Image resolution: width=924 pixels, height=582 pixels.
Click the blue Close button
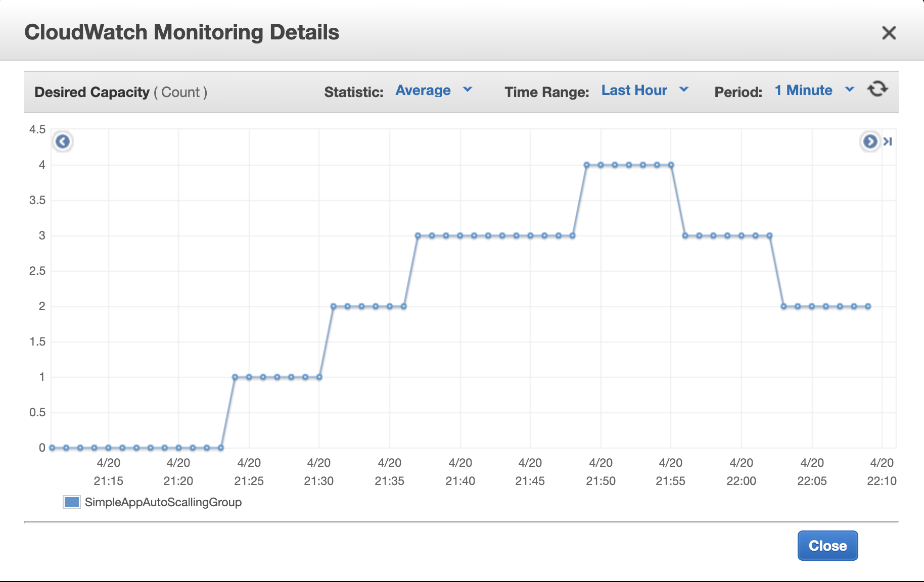[827, 546]
